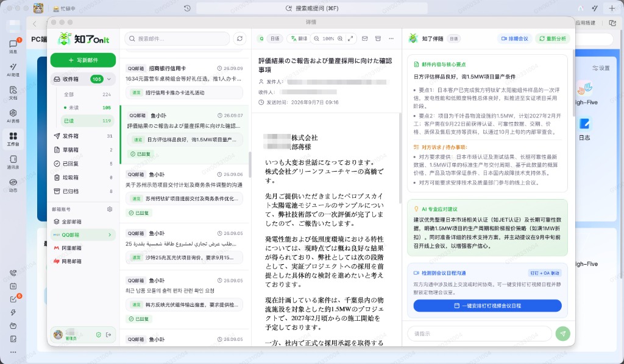Select the 全部 inbox filter
This screenshot has width=624, height=364.
87,94
